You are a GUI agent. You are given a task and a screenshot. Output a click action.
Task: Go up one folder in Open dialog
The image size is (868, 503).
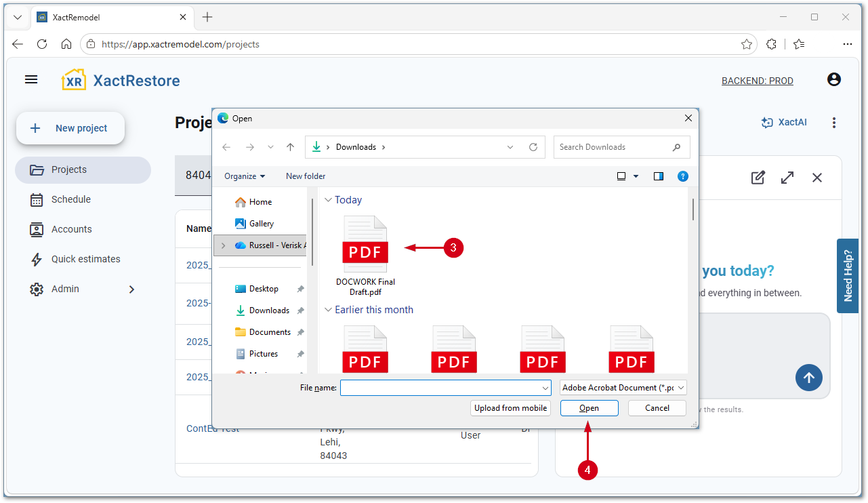click(x=291, y=147)
